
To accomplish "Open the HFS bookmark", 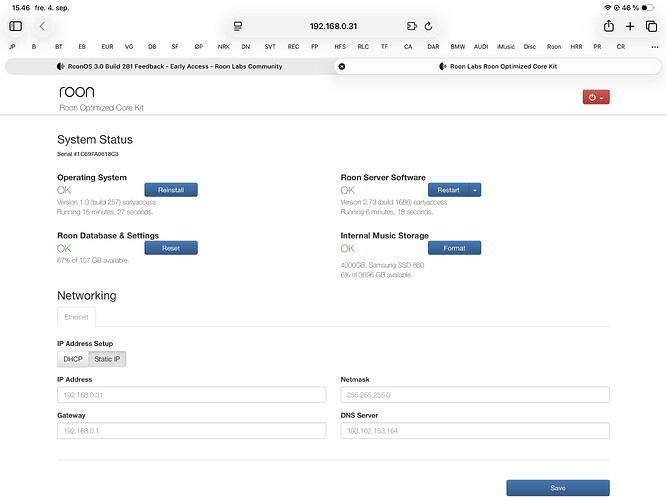I will click(340, 47).
